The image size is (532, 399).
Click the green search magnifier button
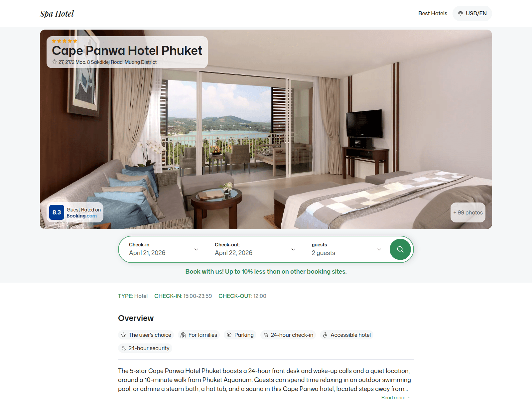400,249
